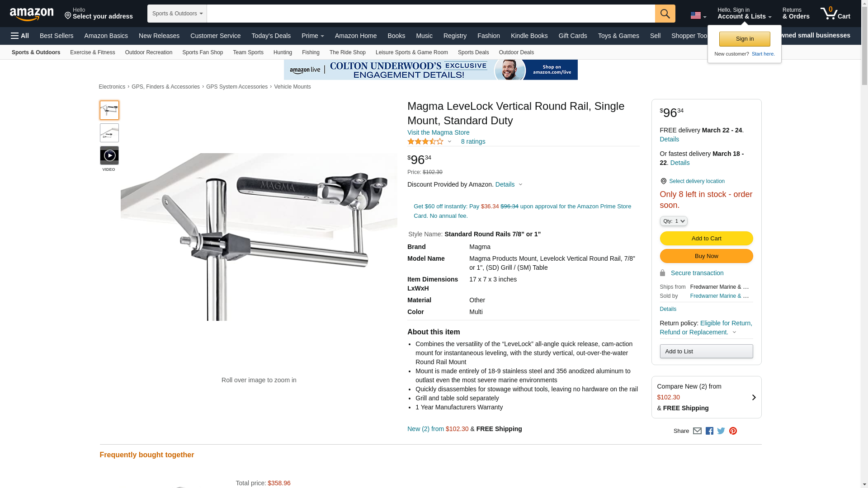Add the Magma mount to cart
This screenshot has width=868, height=488.
[706, 239]
